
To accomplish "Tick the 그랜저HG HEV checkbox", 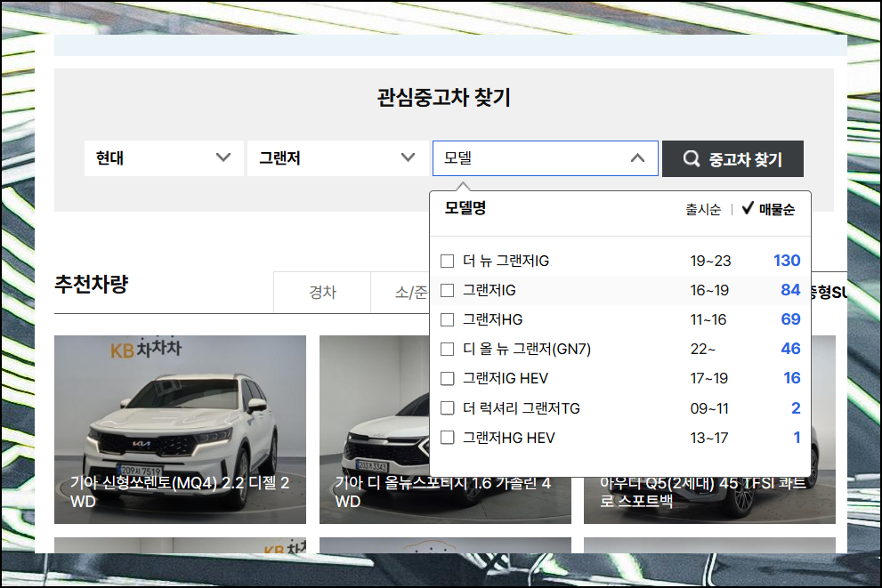I will (x=447, y=438).
